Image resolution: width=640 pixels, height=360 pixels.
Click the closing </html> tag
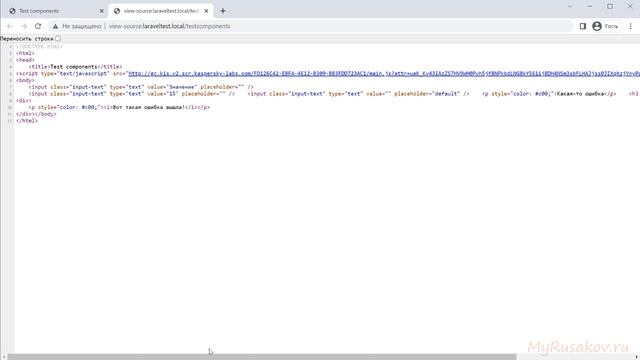click(27, 121)
